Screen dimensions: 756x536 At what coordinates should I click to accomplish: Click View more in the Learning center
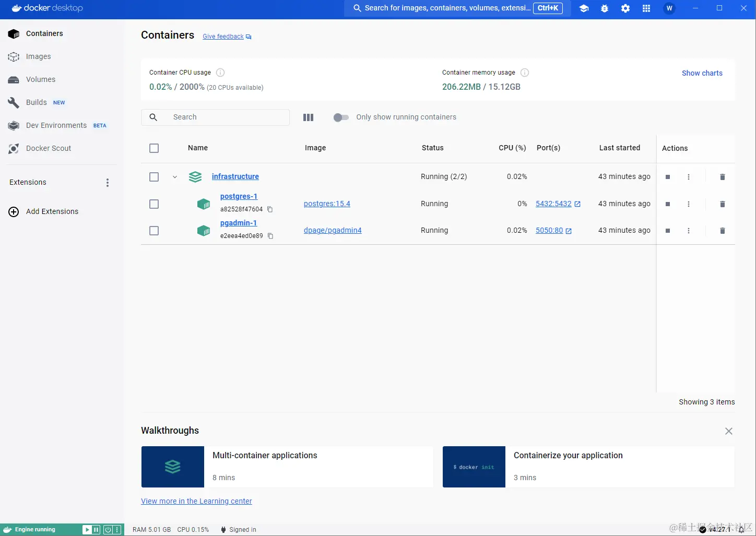coord(196,502)
